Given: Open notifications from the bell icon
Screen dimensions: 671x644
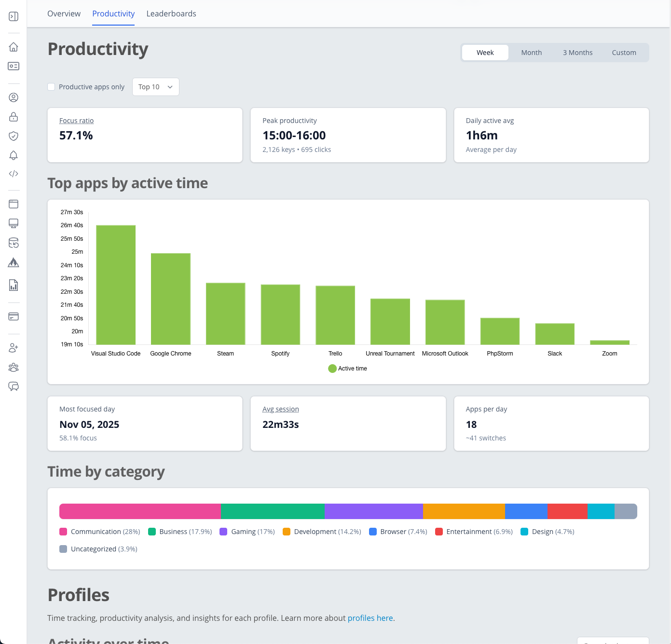Looking at the screenshot, I should [14, 155].
